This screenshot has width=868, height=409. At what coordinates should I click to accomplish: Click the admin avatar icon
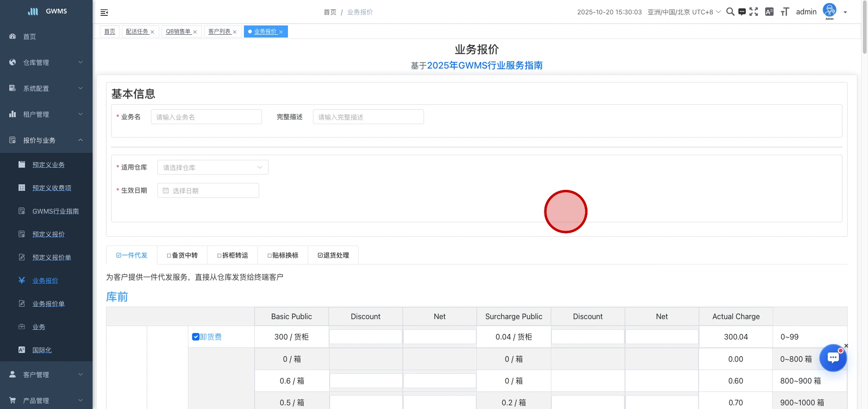[x=829, y=11]
